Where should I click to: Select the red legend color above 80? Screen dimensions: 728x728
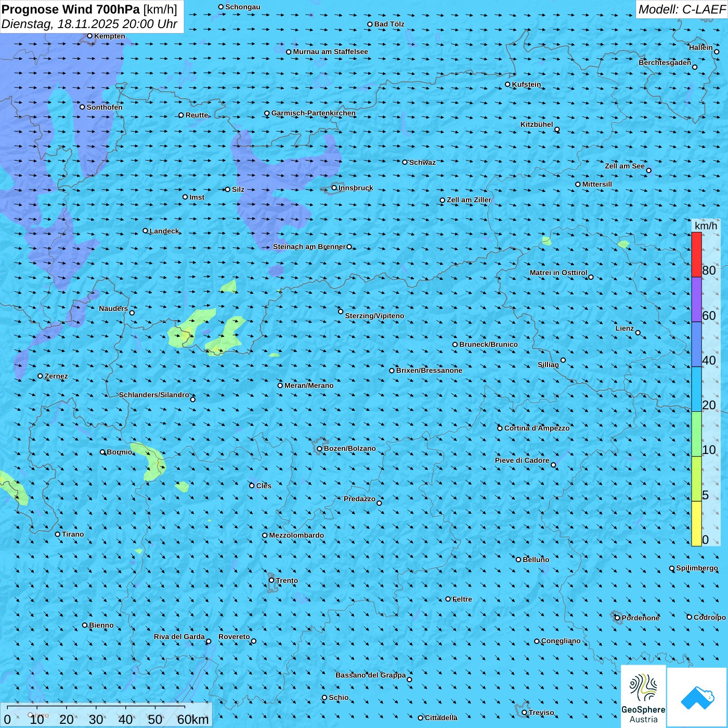pos(696,254)
